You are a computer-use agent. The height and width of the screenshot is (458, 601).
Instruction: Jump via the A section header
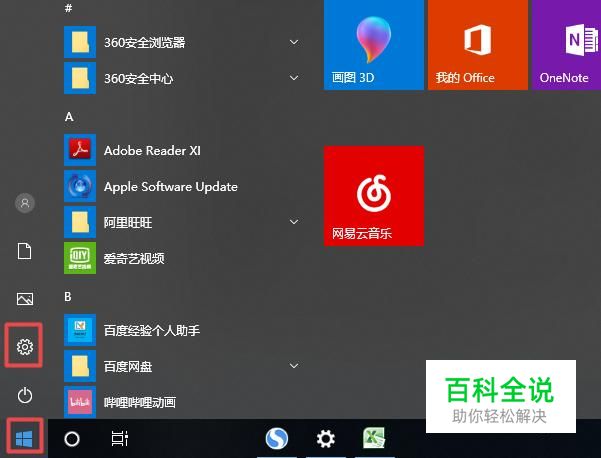pos(69,117)
